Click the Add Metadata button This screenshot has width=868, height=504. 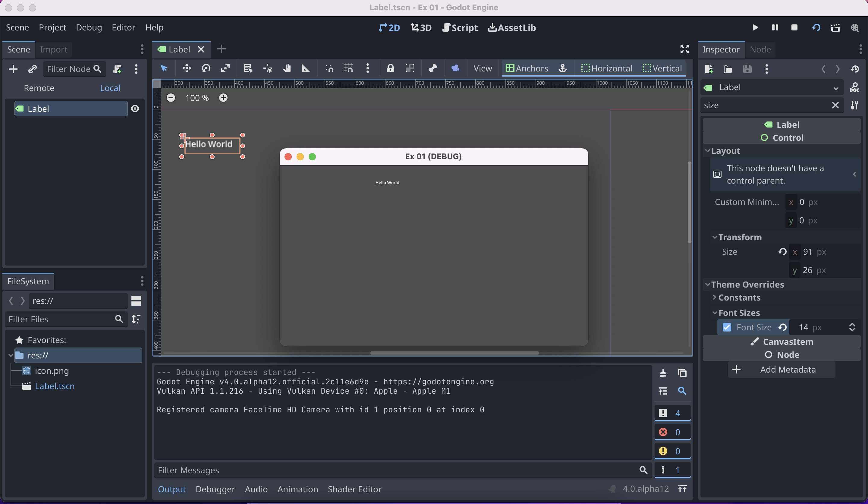click(x=782, y=370)
